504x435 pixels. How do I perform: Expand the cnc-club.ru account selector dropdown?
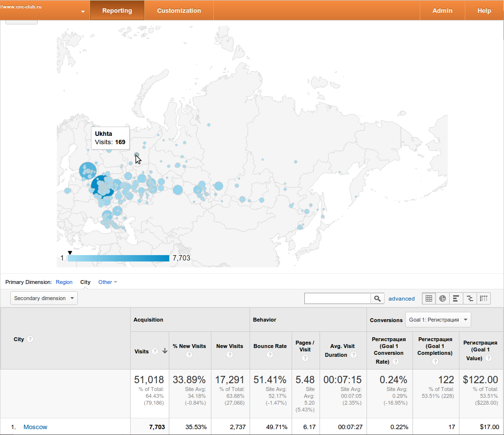83,12
